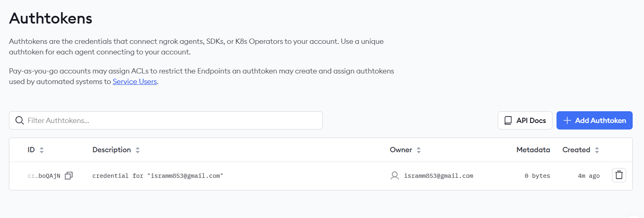Open API Docs via its text label

coord(531,121)
